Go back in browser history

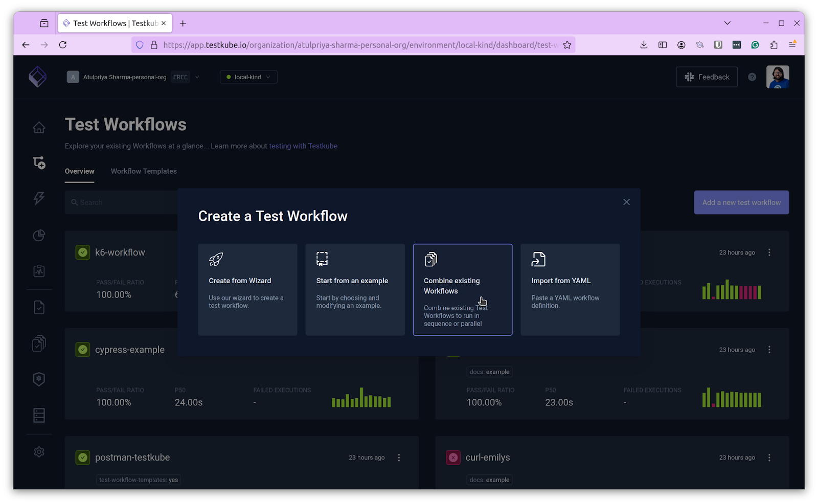(x=26, y=45)
